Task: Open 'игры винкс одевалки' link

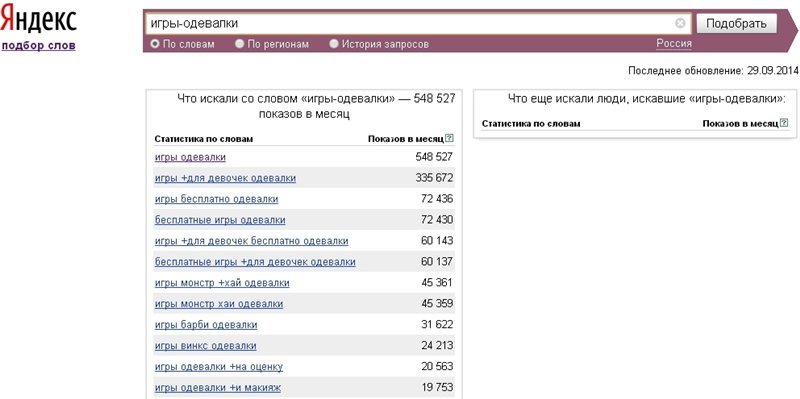Action: pos(206,345)
